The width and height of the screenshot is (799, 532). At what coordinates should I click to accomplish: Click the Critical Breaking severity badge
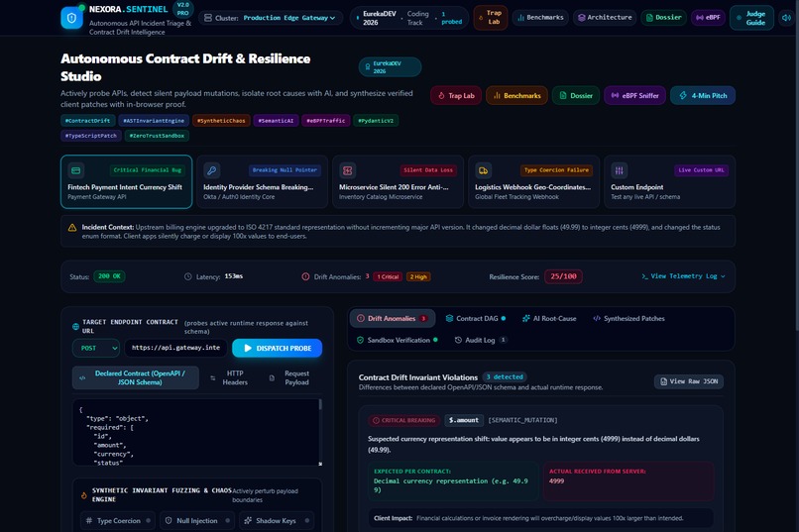coord(404,420)
